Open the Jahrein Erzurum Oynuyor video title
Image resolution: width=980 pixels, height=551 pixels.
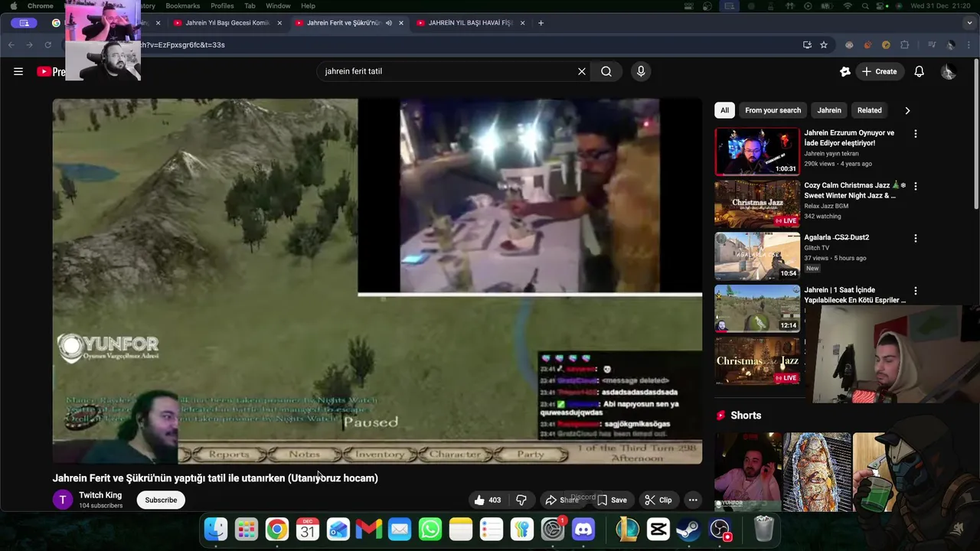849,138
